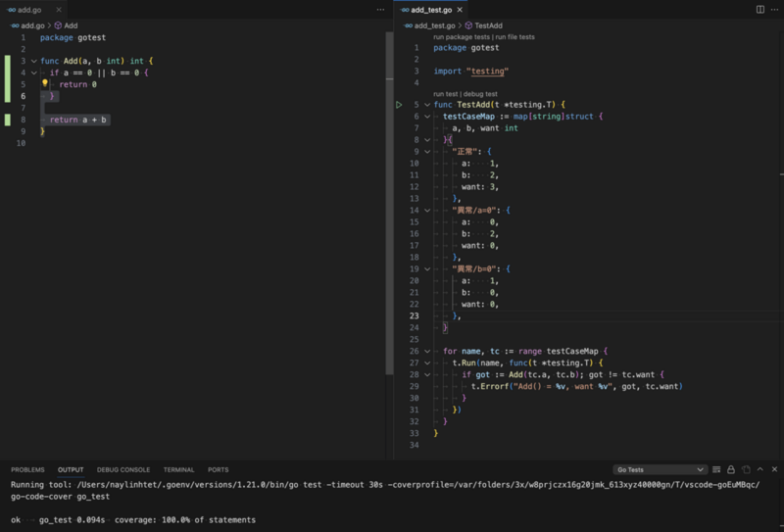The height and width of the screenshot is (532, 784).
Task: Click t.Errorf call on line 29
Action: pyautogui.click(x=577, y=386)
